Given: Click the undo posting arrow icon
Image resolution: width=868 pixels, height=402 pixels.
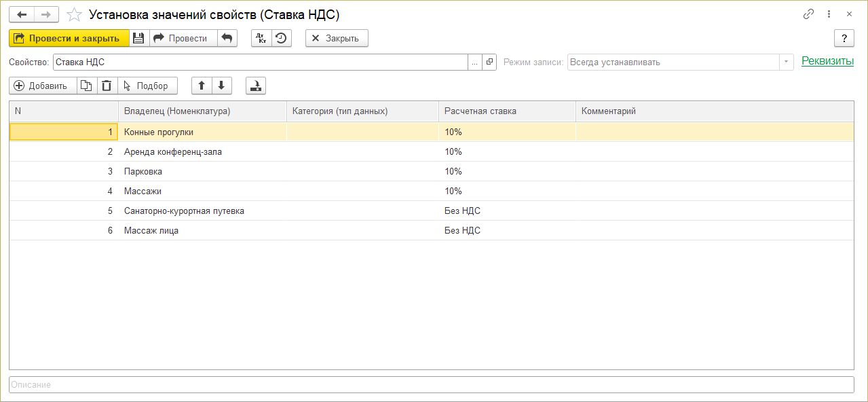Looking at the screenshot, I should [x=227, y=39].
